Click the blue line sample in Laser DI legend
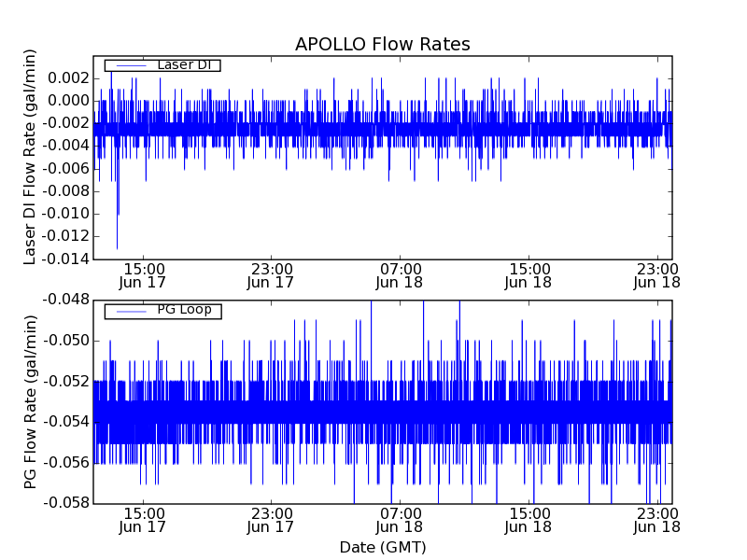 point(132,65)
